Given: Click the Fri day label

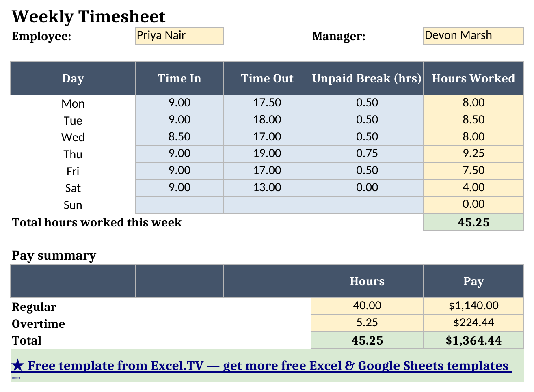Looking at the screenshot, I should (x=73, y=172).
